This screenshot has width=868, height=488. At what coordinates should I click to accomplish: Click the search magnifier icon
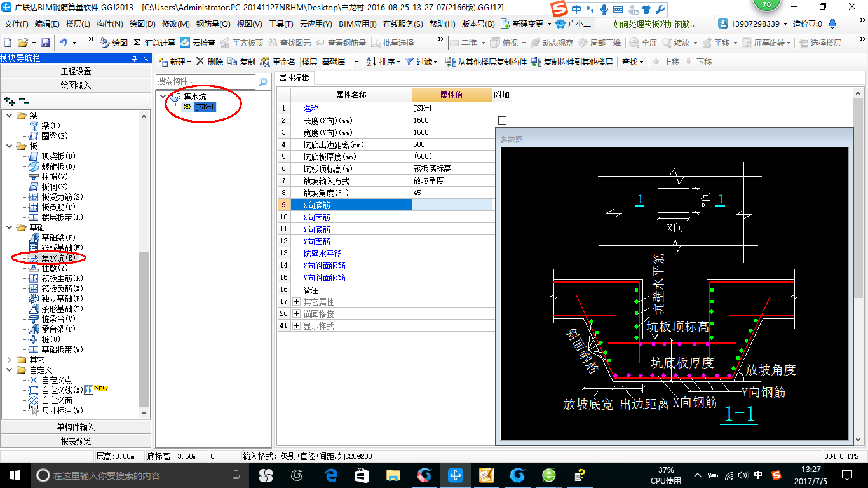pos(262,81)
